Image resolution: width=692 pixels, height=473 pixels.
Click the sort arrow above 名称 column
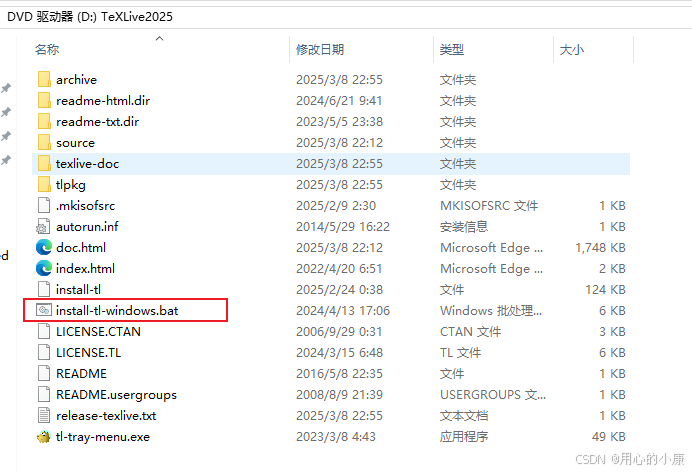pyautogui.click(x=160, y=38)
